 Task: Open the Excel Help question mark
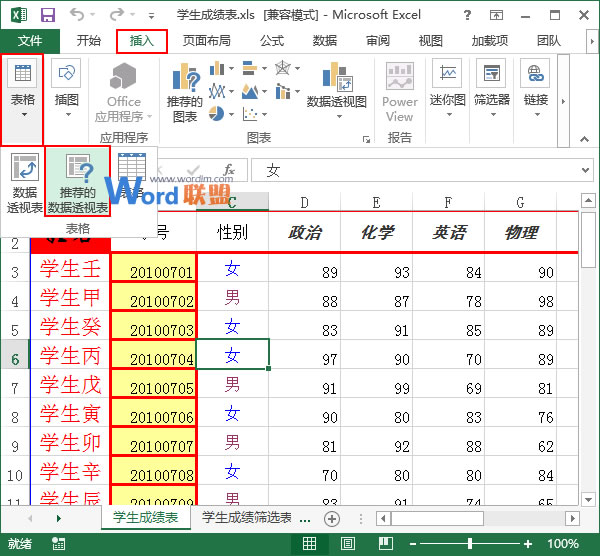click(467, 15)
